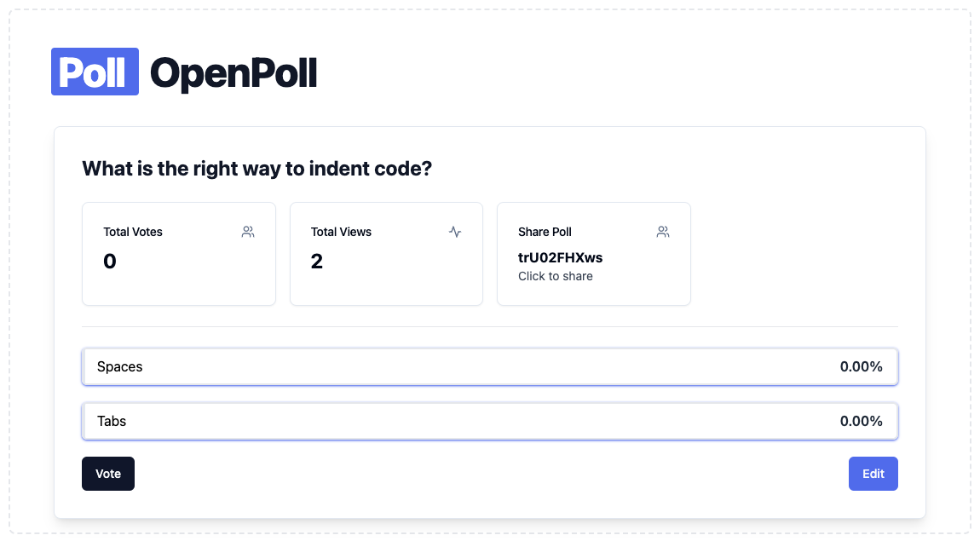
Task: Click the share code trU02FHXws
Action: [x=561, y=257]
